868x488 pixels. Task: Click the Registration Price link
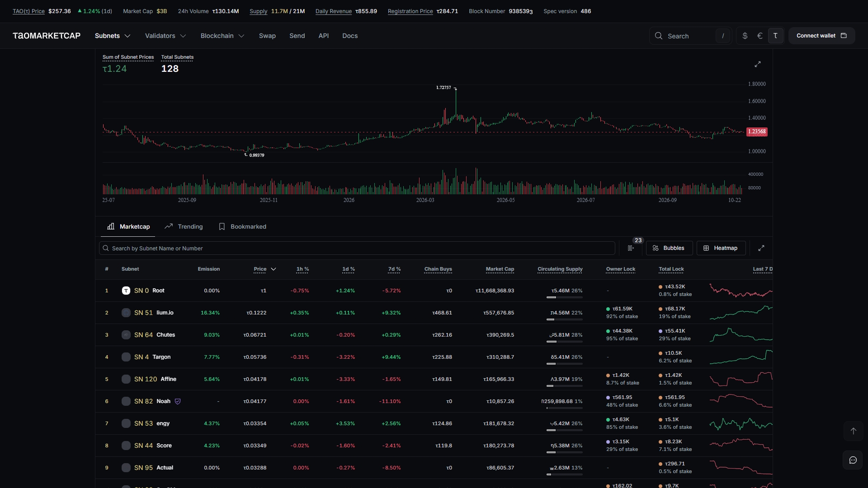point(410,11)
